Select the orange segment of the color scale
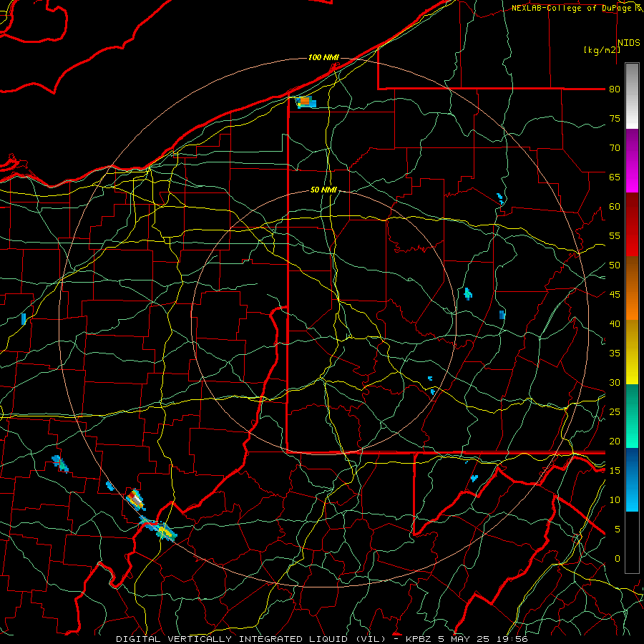 tap(632, 288)
